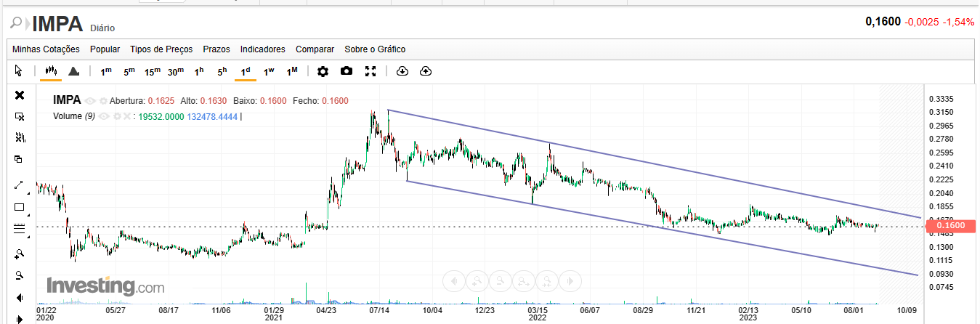Viewport: 980px width, 324px height.
Task: Toggle IMPA series visibility eye
Action: click(x=91, y=101)
